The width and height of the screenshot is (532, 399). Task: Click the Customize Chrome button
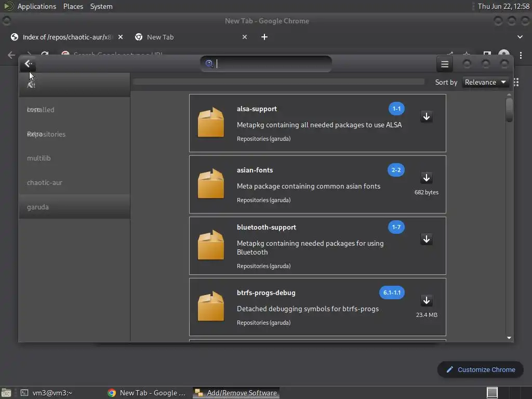[x=481, y=369]
